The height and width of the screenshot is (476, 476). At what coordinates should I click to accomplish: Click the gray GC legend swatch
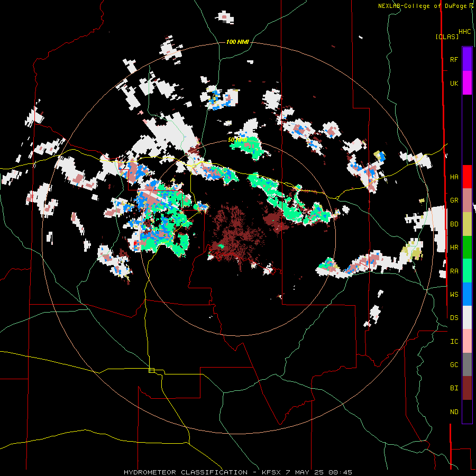[467, 364]
